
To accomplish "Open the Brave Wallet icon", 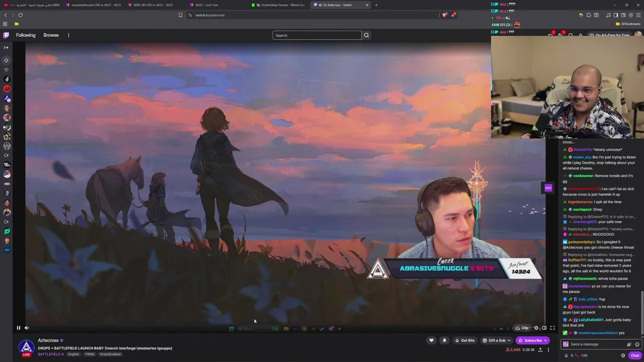I will click(x=623, y=15).
